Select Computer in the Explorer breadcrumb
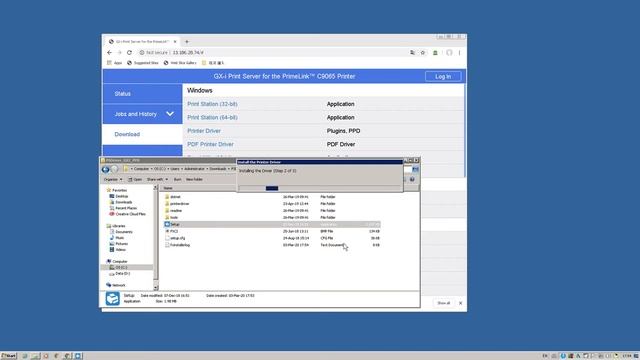Image resolution: width=640 pixels, height=360 pixels. point(141,169)
